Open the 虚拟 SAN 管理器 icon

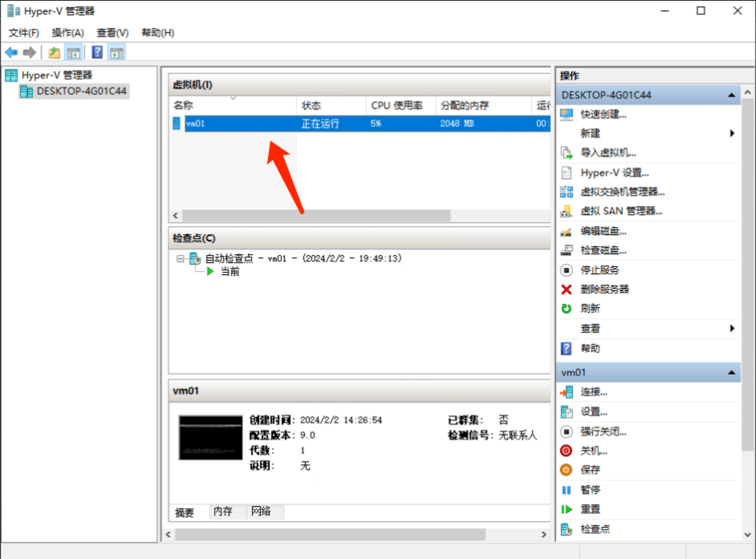[x=567, y=212]
